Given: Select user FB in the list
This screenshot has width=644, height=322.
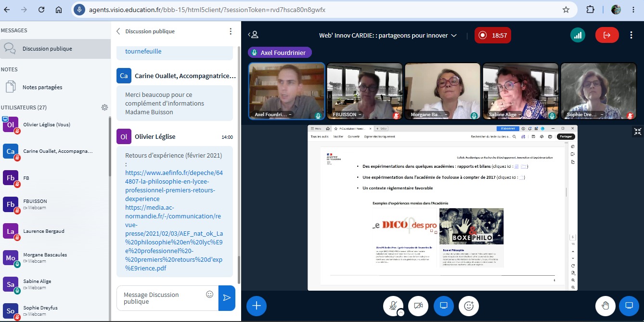Looking at the screenshot, I should [54, 178].
